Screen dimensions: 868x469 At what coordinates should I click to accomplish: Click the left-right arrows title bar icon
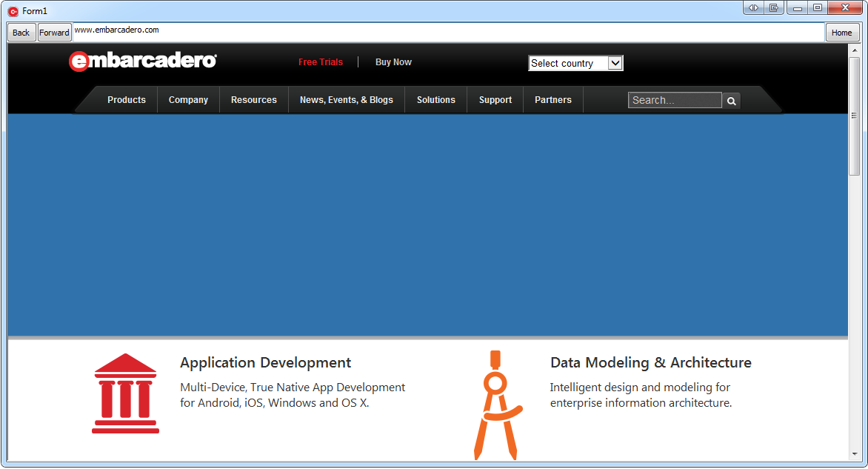tap(753, 7)
